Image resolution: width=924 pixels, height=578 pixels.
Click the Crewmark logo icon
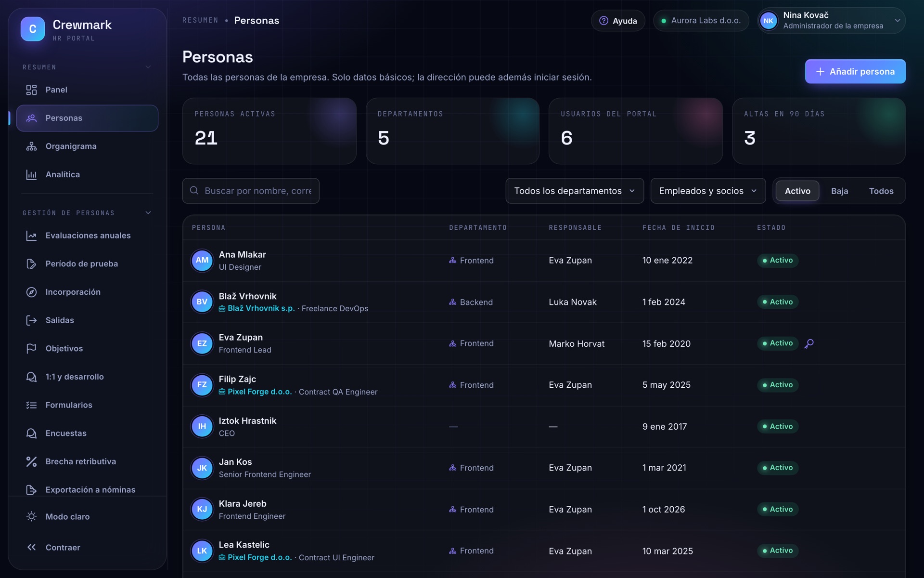[x=33, y=29]
